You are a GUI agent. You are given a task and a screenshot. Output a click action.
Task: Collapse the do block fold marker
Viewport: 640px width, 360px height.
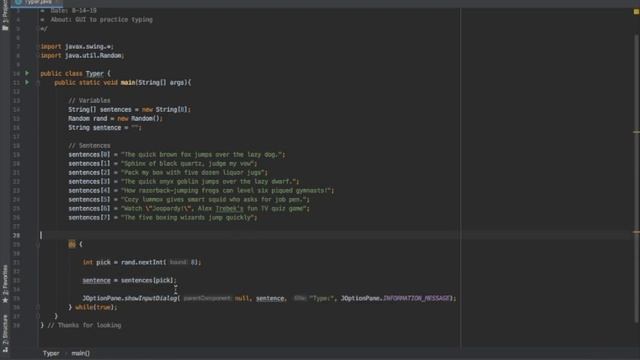[x=38, y=244]
